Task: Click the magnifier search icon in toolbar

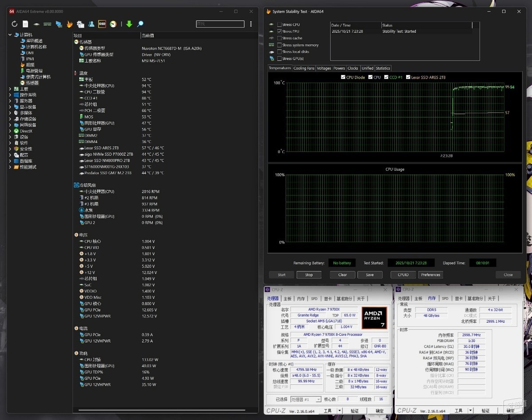Action: (x=140, y=24)
